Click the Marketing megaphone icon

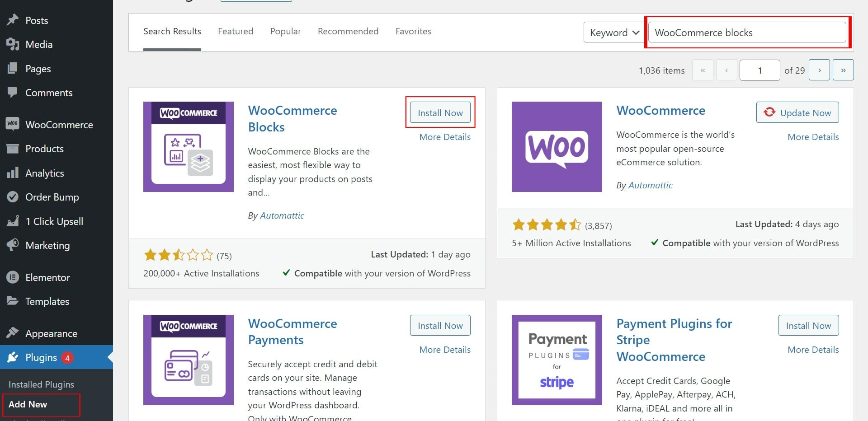click(13, 245)
